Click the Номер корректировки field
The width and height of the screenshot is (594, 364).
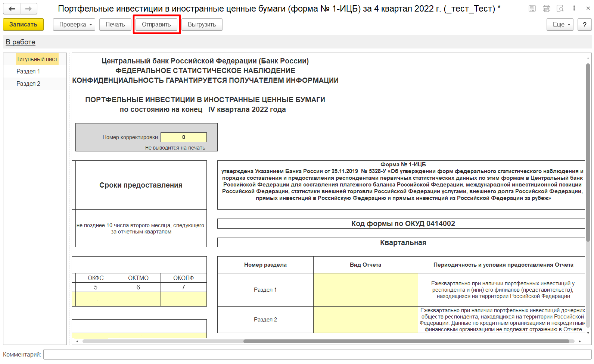[183, 137]
